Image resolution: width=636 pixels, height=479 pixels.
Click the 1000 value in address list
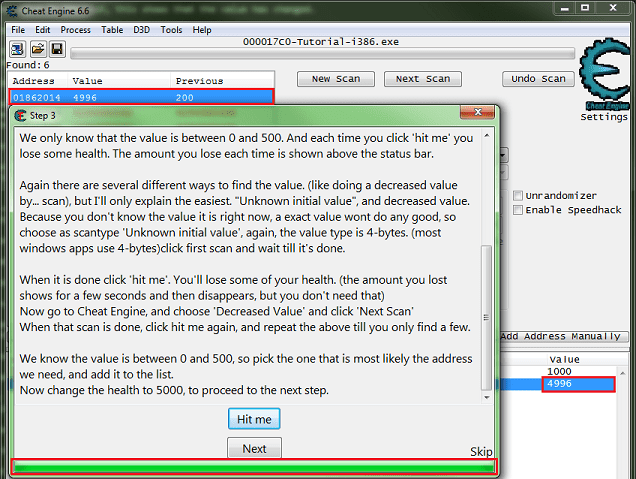559,372
